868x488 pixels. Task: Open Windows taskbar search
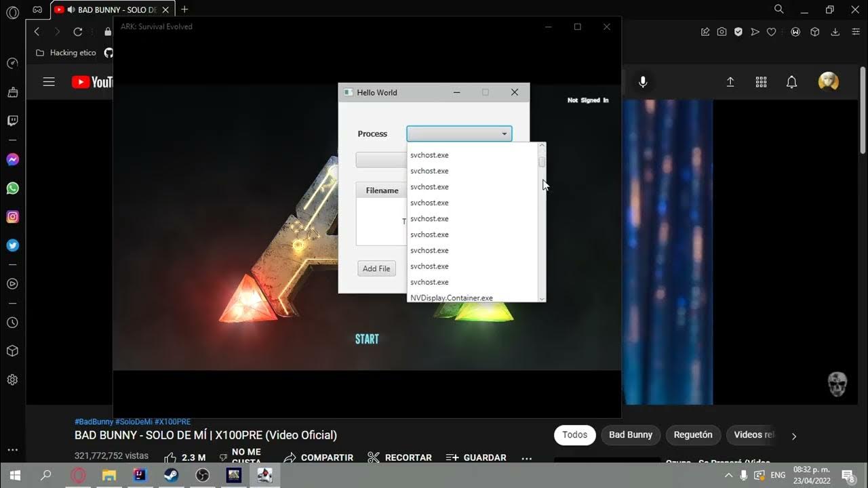46,475
